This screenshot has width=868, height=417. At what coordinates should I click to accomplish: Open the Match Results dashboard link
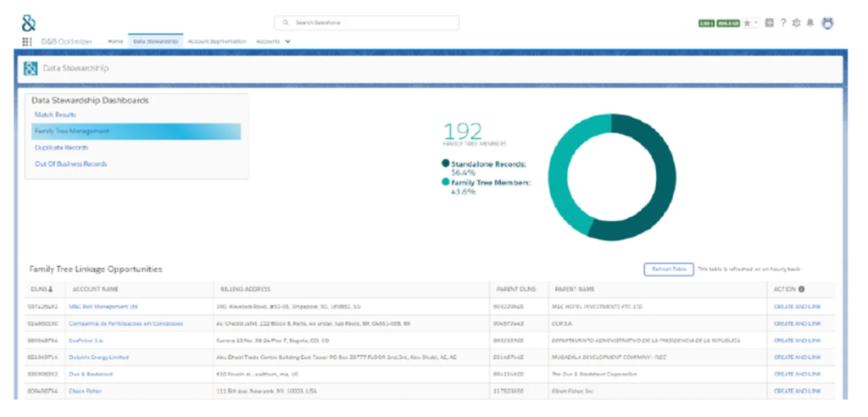point(55,114)
